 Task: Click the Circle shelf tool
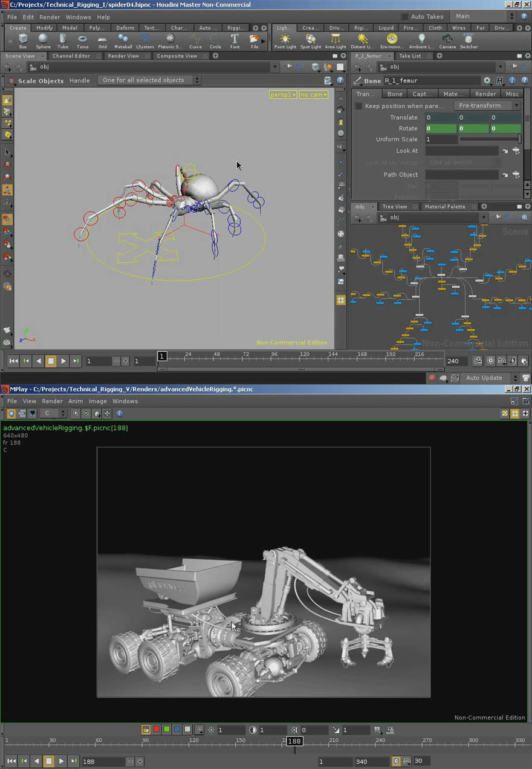point(215,41)
